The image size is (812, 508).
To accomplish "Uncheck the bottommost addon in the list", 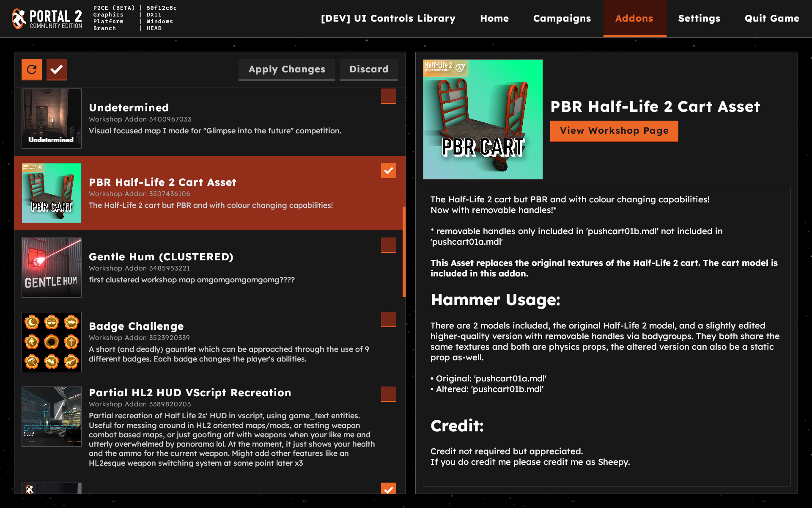I will (x=388, y=490).
